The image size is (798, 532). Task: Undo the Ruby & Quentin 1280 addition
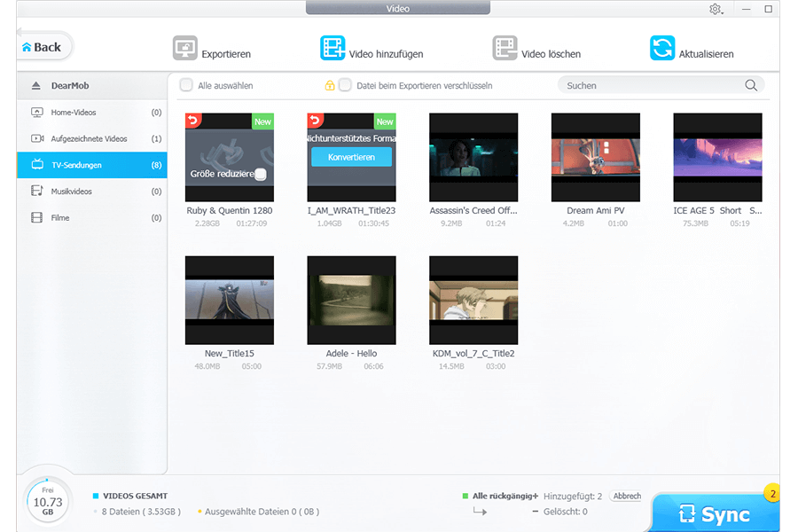tap(193, 121)
